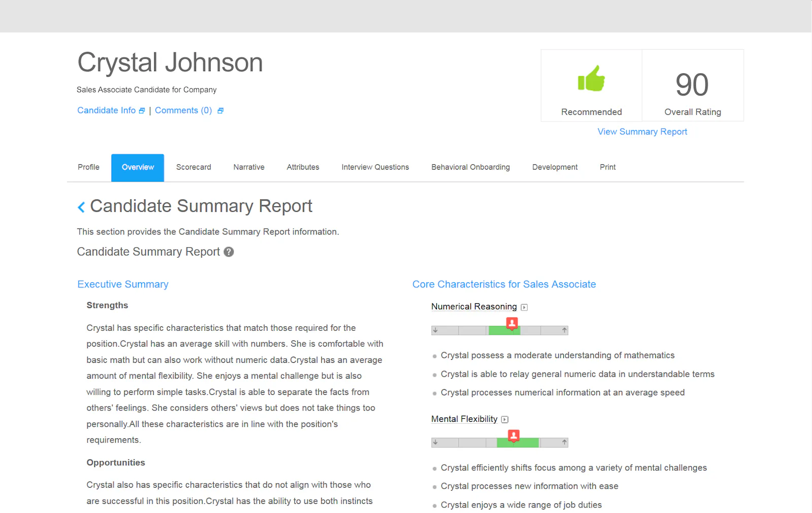Click the View Summary Report link
This screenshot has width=812, height=513.
[641, 131]
